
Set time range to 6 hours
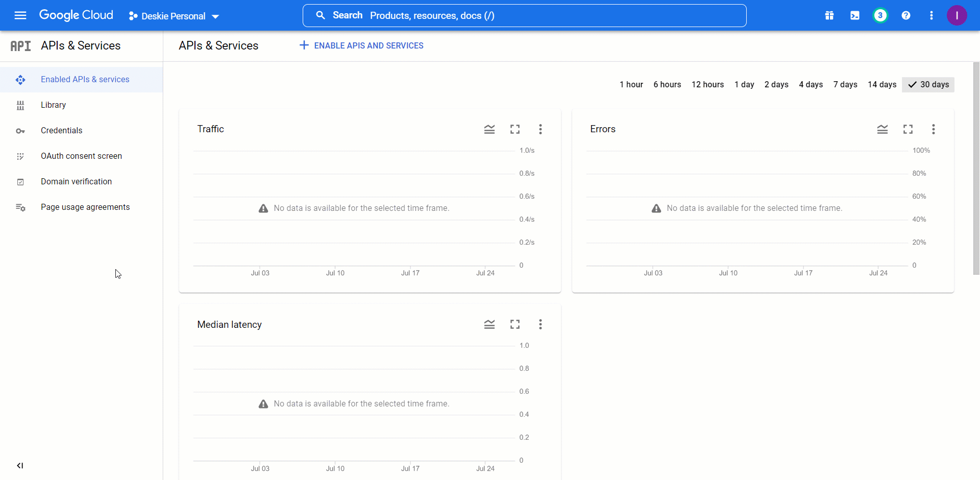(x=667, y=85)
